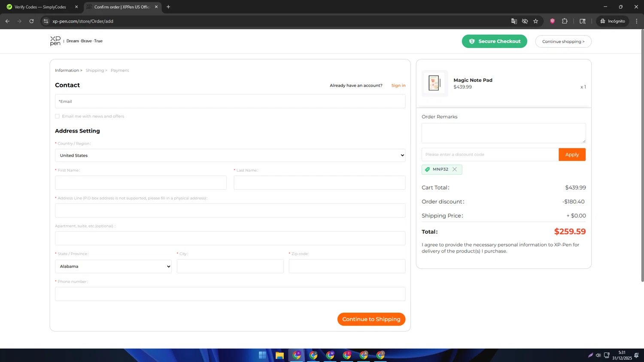
Task: Bookmark this page with the star icon
Action: coord(536,21)
